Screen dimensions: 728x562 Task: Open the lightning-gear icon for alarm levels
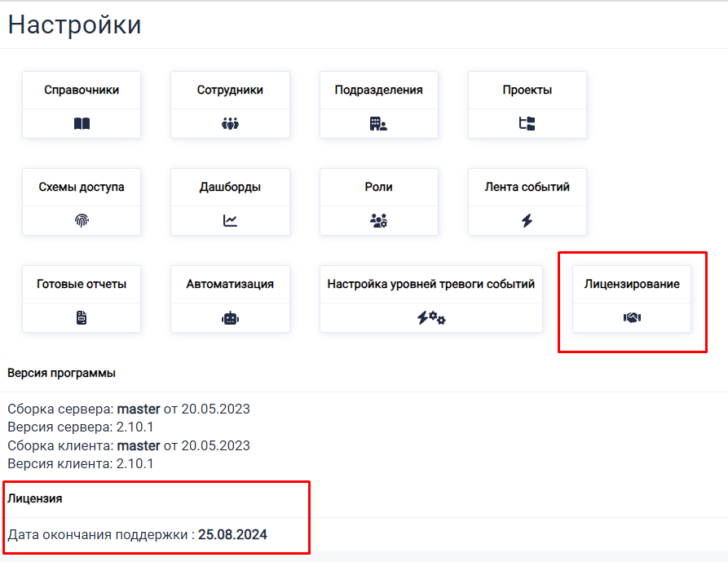tap(430, 317)
